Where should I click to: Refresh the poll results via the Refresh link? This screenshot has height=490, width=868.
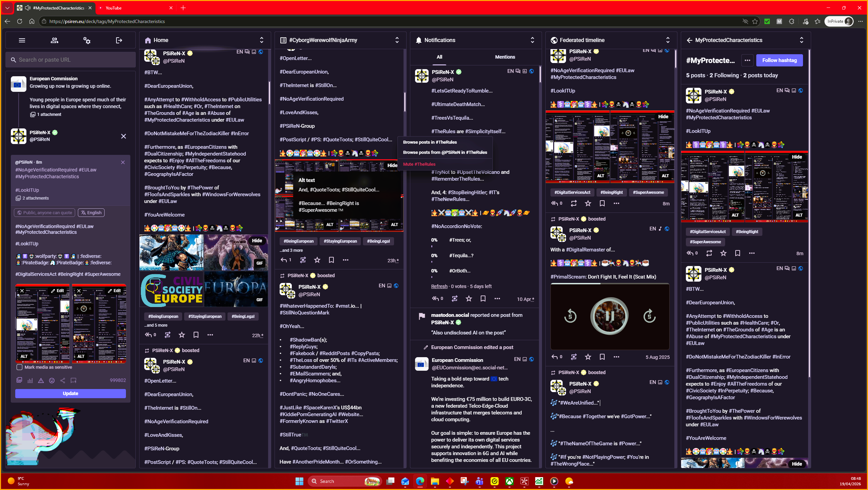coord(439,286)
